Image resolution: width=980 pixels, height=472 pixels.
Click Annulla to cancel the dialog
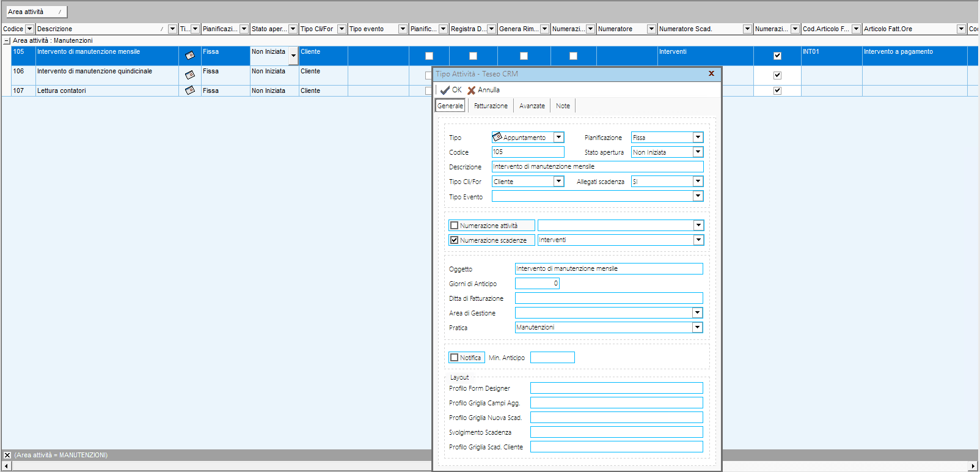pyautogui.click(x=483, y=90)
